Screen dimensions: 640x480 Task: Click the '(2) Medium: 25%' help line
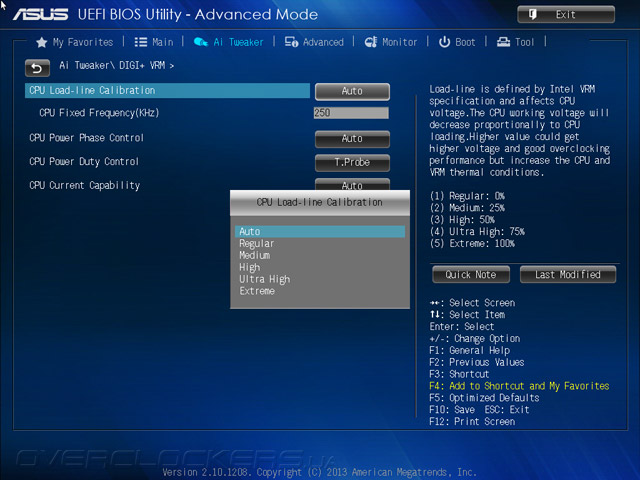click(467, 208)
